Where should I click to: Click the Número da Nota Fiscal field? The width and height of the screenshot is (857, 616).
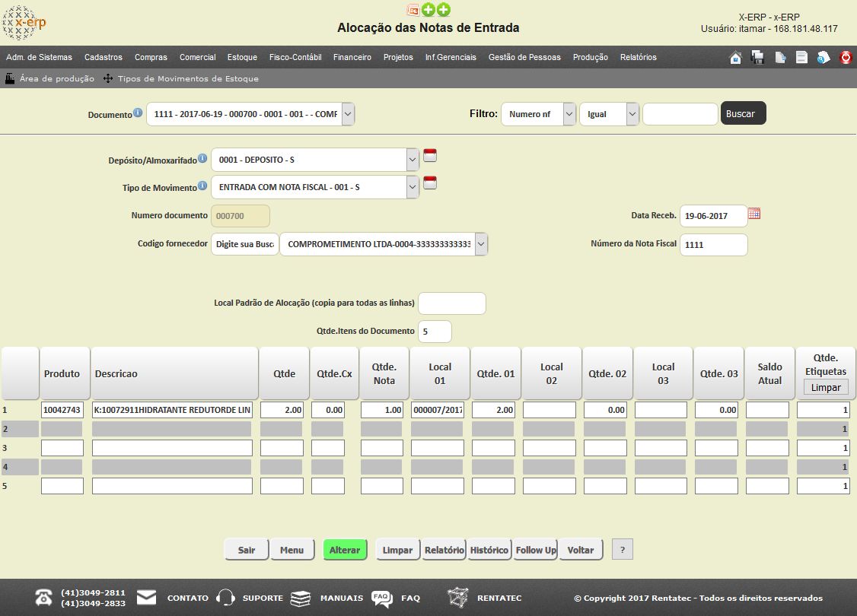pos(713,245)
